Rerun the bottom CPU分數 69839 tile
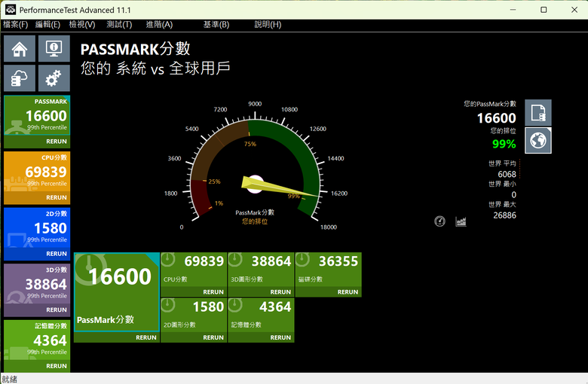 [213, 292]
